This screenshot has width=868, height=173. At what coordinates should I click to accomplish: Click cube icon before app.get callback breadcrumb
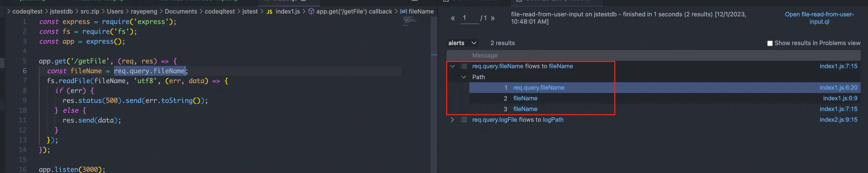coord(311,12)
